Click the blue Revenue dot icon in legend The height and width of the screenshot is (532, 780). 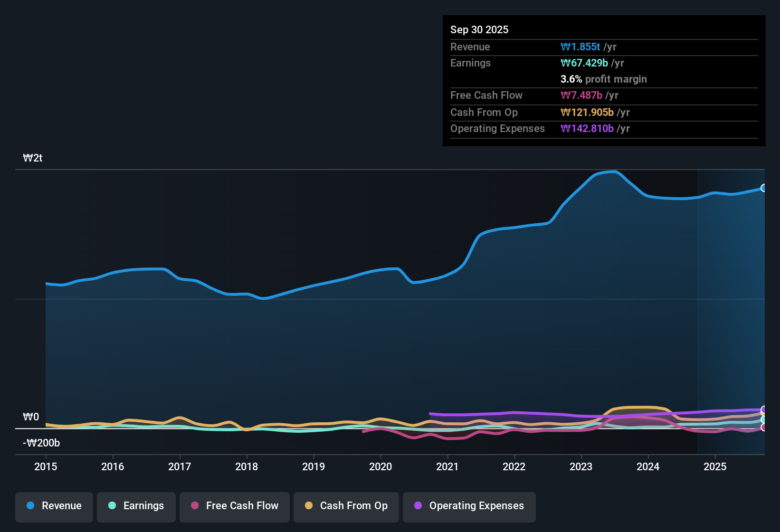[30, 506]
